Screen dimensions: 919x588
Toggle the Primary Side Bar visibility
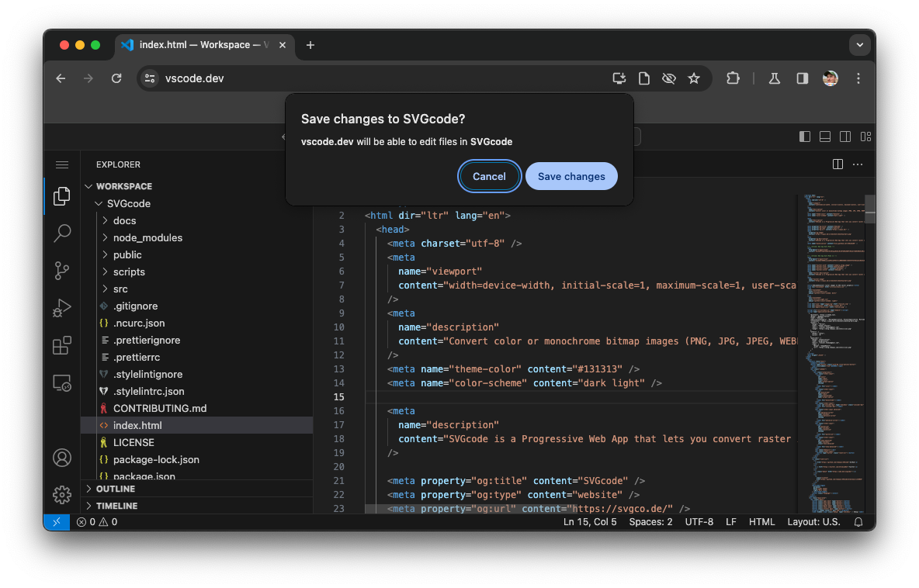[x=804, y=136]
